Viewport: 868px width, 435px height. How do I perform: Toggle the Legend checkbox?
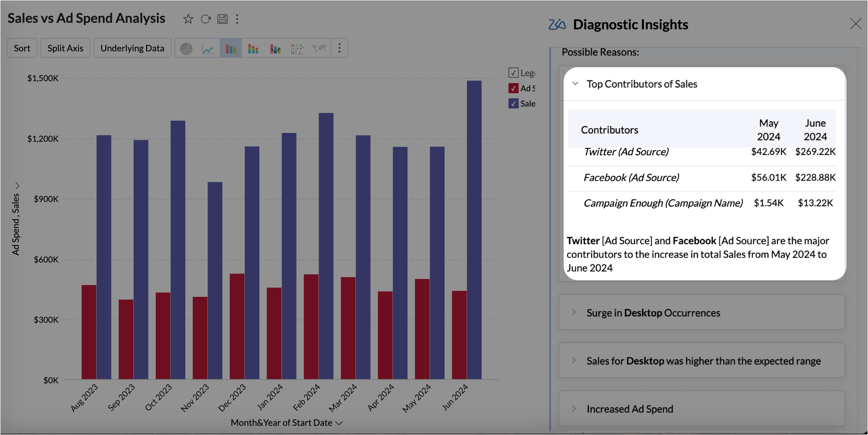(513, 73)
